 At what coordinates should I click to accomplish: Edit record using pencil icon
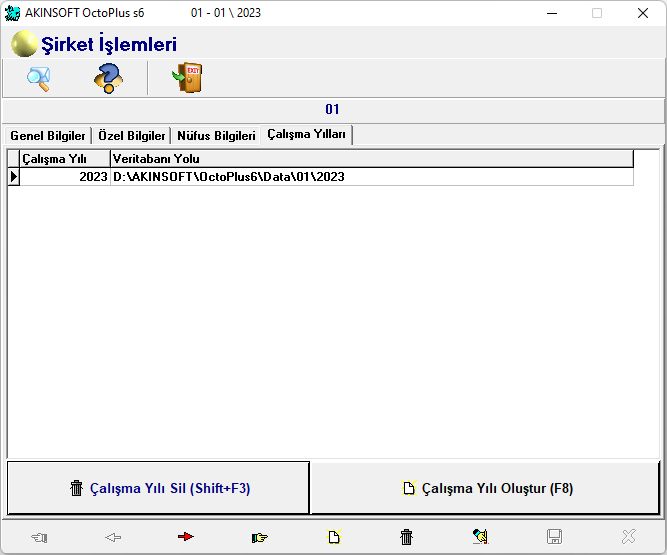(481, 537)
